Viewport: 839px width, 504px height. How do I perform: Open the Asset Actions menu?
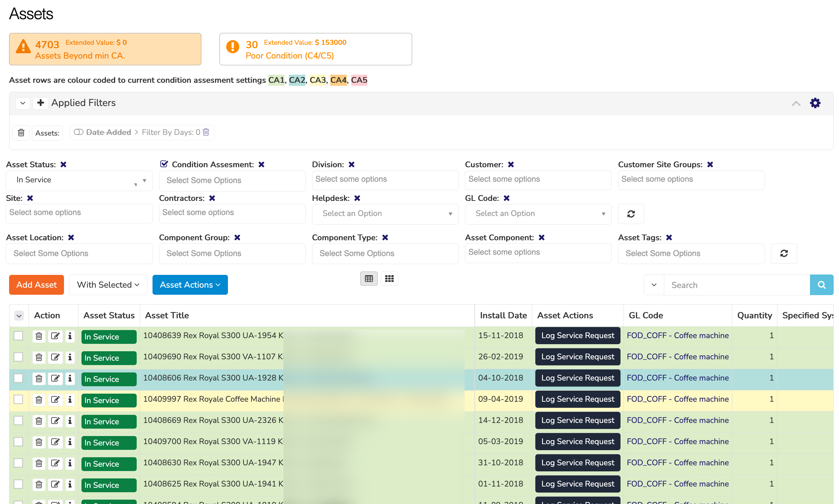click(190, 285)
